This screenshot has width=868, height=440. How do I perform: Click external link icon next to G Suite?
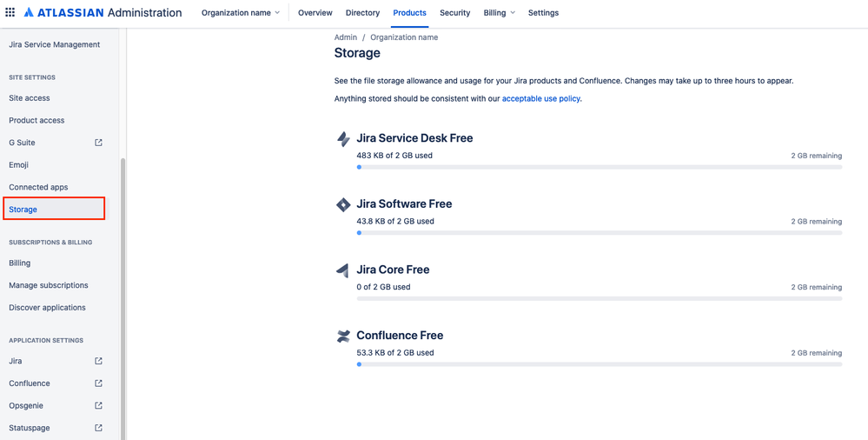(98, 143)
